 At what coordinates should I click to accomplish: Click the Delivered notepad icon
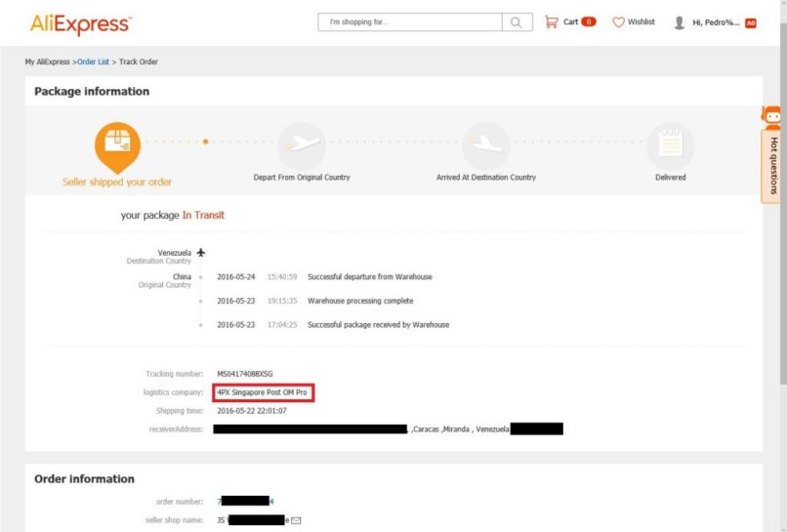671,145
